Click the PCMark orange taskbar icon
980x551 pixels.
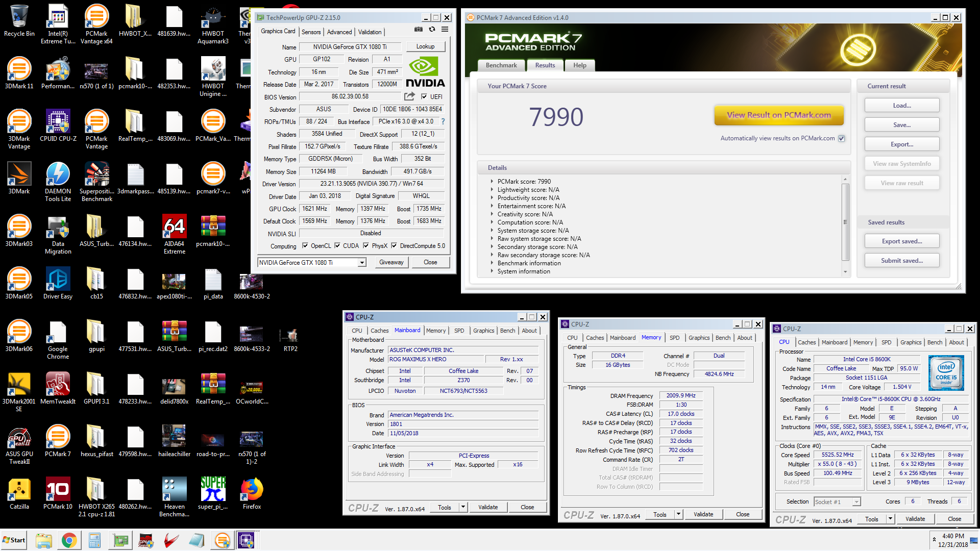pyautogui.click(x=222, y=540)
